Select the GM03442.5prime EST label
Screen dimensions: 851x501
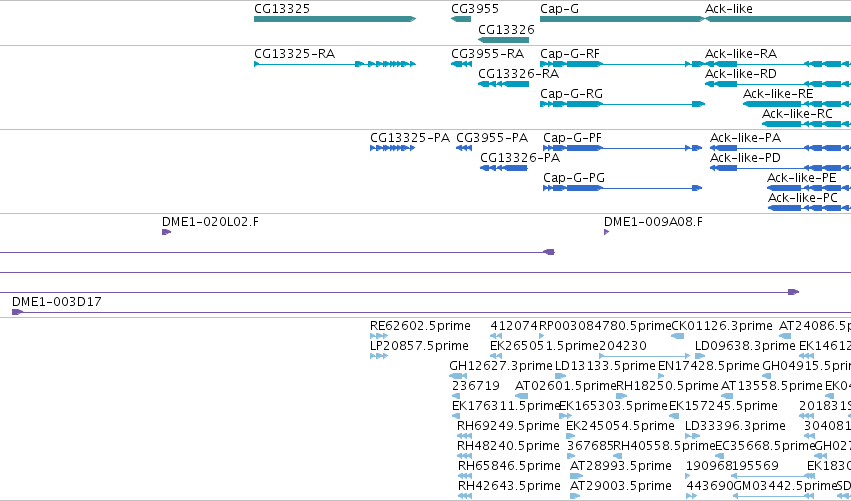tap(784, 486)
